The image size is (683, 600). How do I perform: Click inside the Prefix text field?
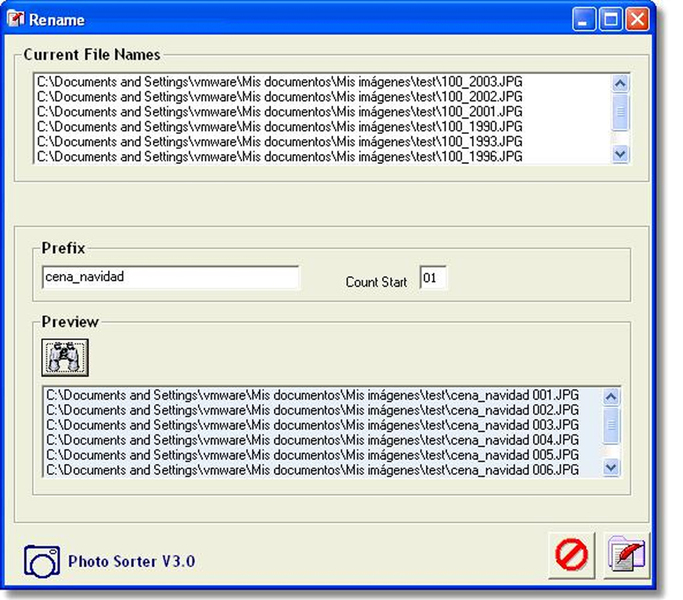[x=170, y=277]
